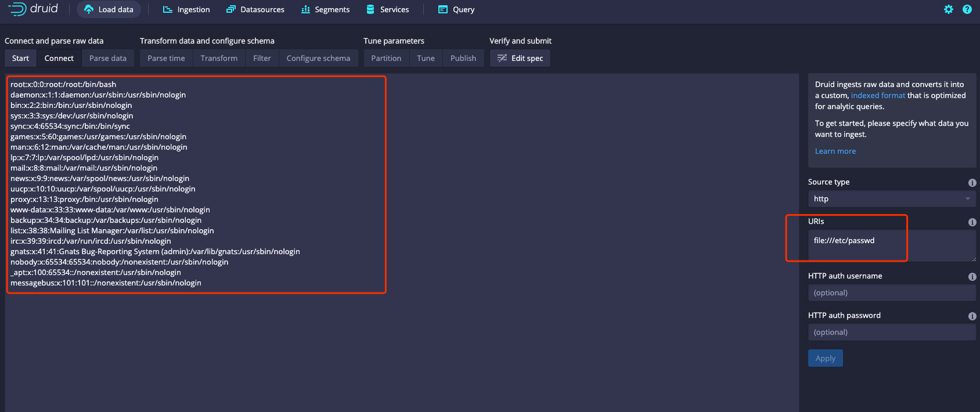Click the Edit spec button
Viewport: 980px width, 412px height.
click(x=520, y=58)
